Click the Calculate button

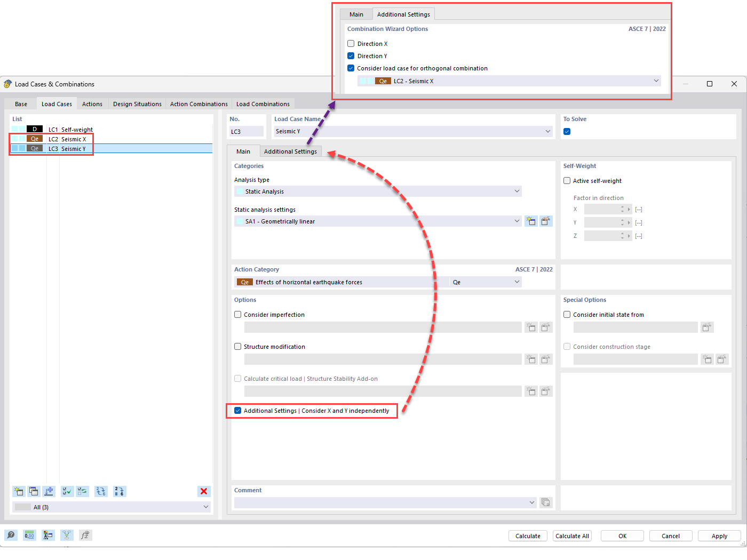528,536
